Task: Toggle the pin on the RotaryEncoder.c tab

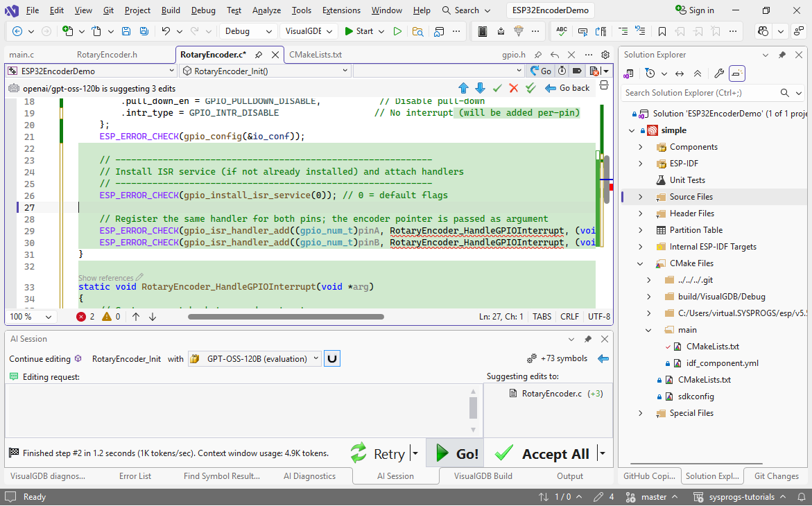Action: click(259, 55)
